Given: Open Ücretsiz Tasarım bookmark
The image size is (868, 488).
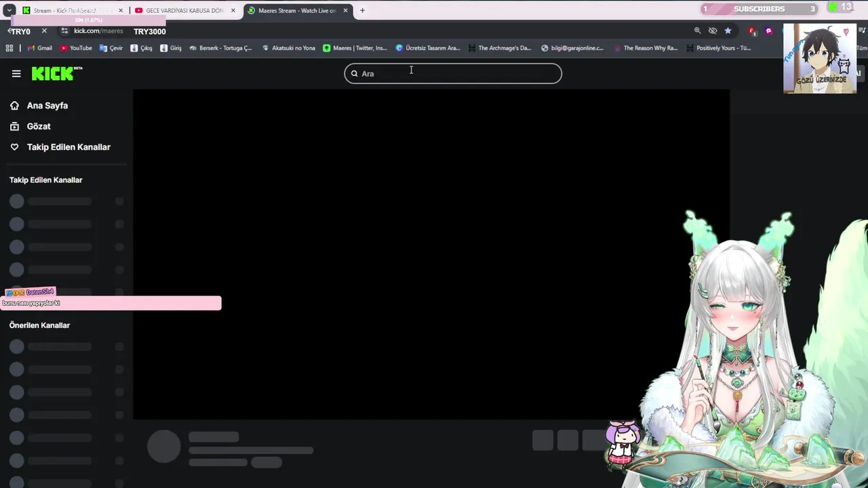Looking at the screenshot, I should pos(428,48).
